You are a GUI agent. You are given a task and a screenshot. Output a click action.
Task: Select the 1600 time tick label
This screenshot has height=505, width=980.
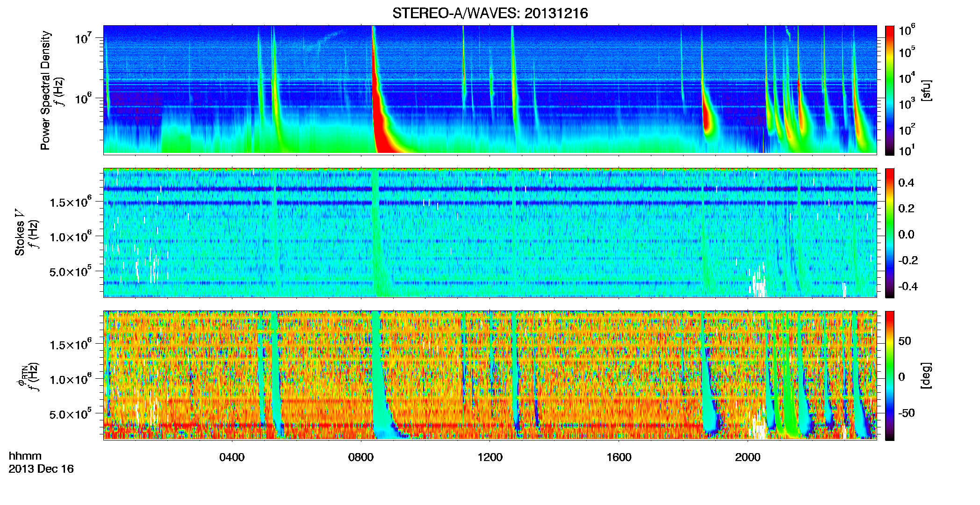pyautogui.click(x=619, y=457)
